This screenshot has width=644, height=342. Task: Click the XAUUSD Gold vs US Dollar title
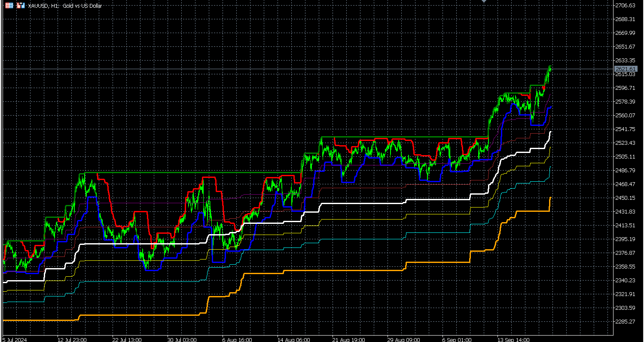[x=64, y=6]
